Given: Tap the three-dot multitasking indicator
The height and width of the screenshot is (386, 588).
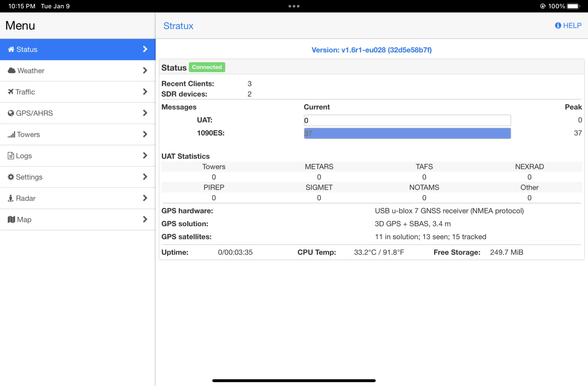Looking at the screenshot, I should click(294, 6).
